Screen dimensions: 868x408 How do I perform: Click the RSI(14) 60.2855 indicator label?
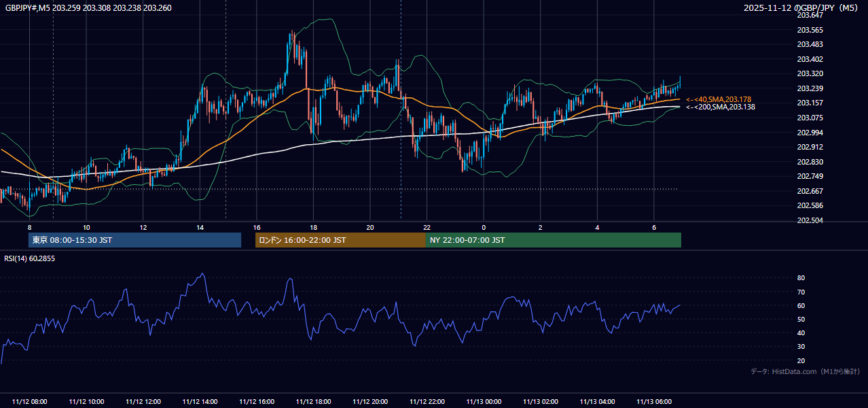(x=30, y=258)
